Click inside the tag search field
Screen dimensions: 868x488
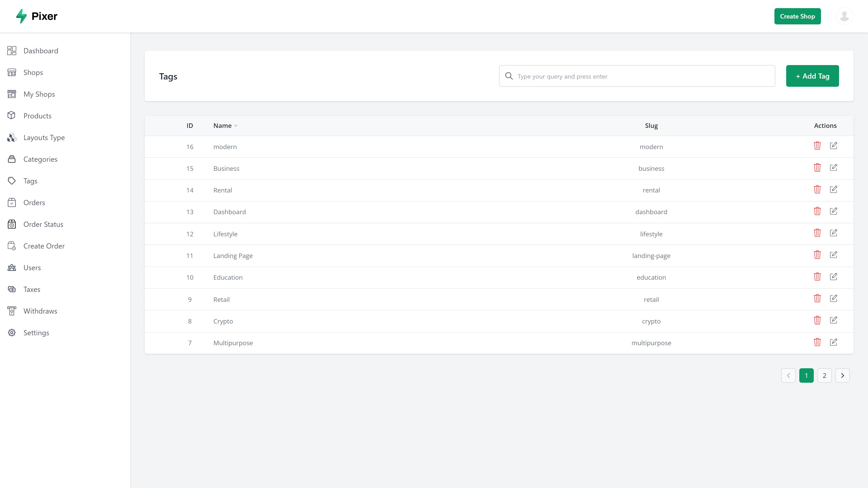[637, 76]
